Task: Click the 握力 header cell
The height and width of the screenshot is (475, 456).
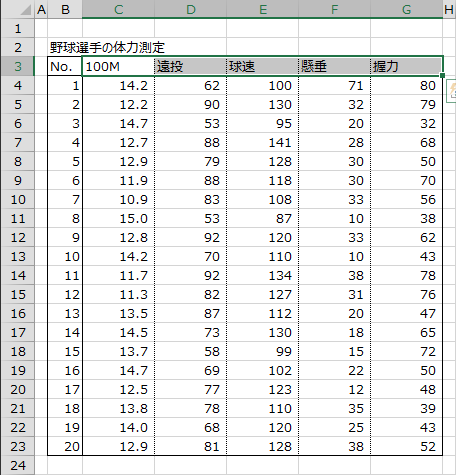Action: [x=407, y=66]
